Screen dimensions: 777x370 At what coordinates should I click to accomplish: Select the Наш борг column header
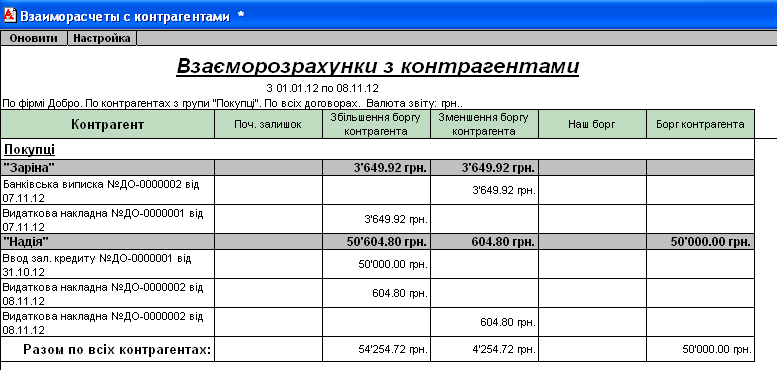click(x=592, y=124)
